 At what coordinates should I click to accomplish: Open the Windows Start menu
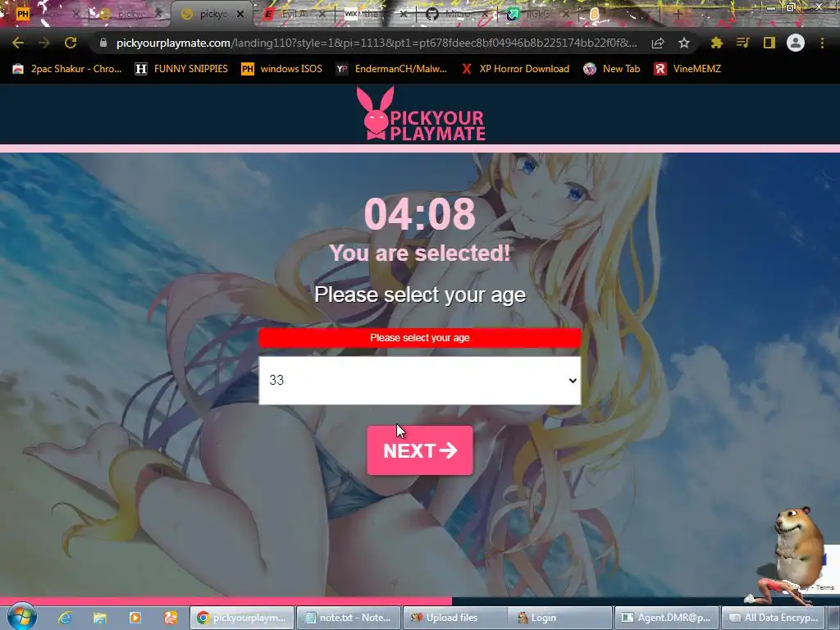point(21,617)
